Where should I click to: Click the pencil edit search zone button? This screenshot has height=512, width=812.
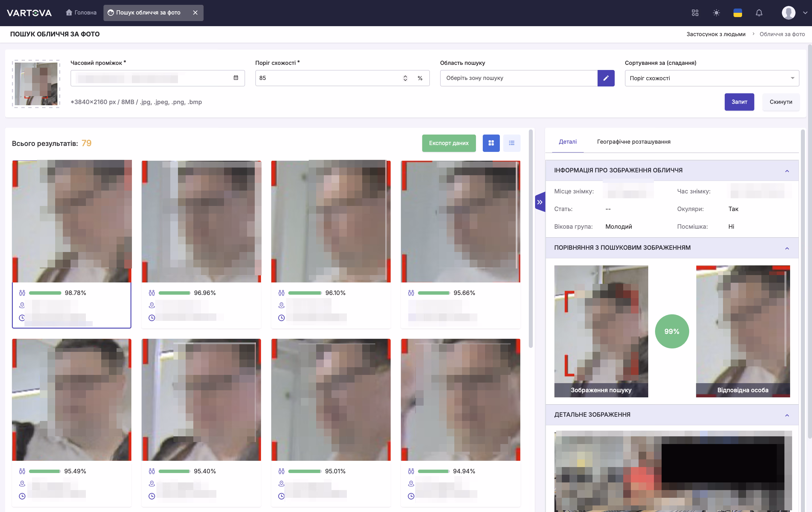(x=606, y=78)
